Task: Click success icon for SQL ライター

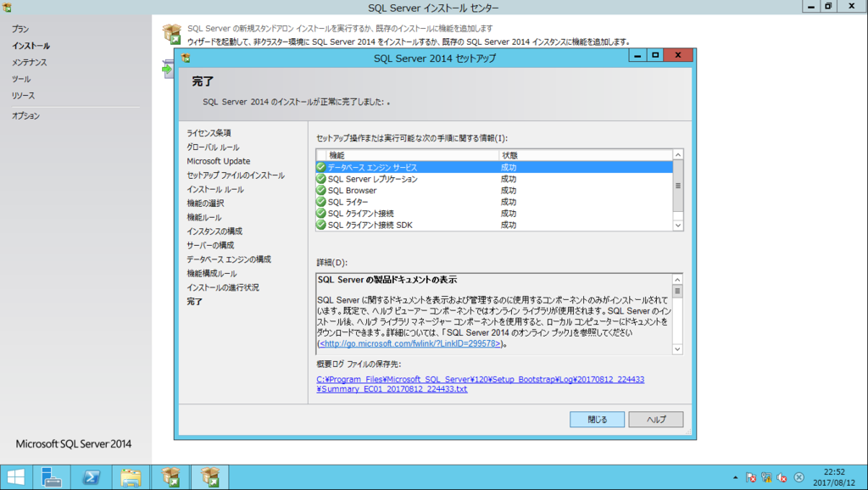Action: [x=321, y=202]
